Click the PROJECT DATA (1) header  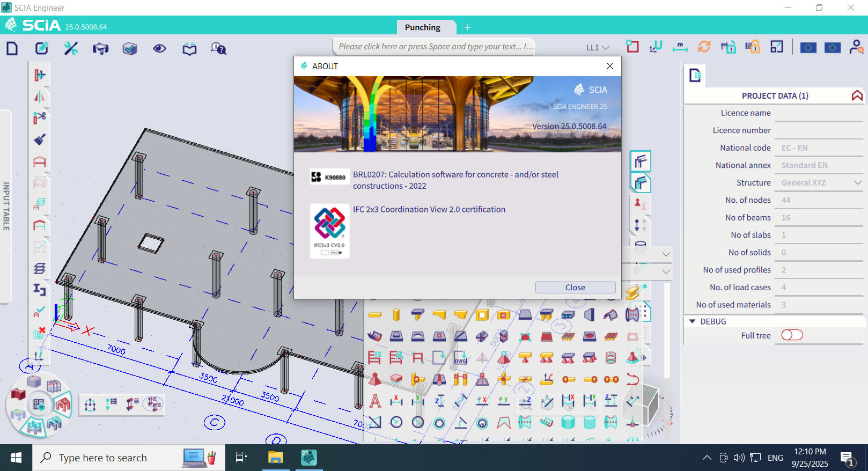(x=775, y=95)
